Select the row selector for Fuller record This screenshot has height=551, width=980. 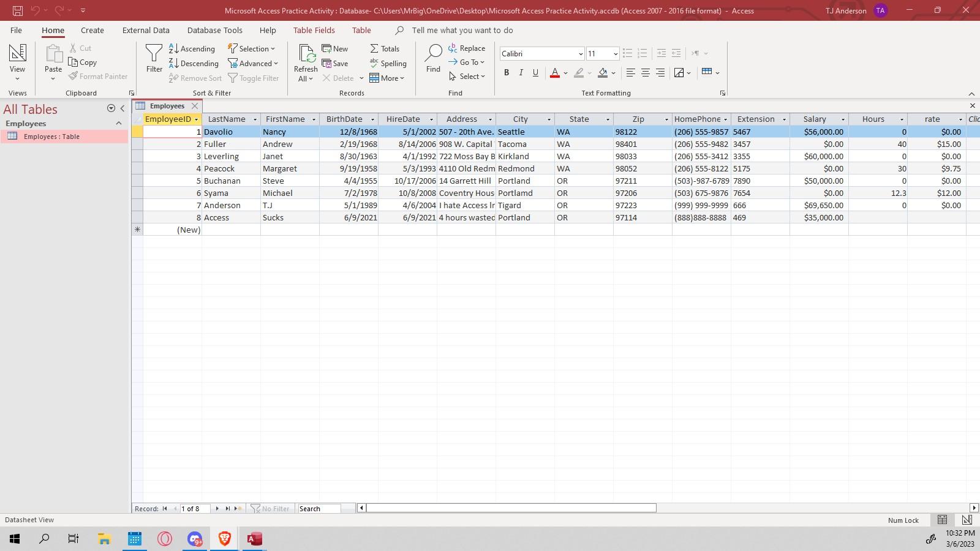tap(137, 144)
